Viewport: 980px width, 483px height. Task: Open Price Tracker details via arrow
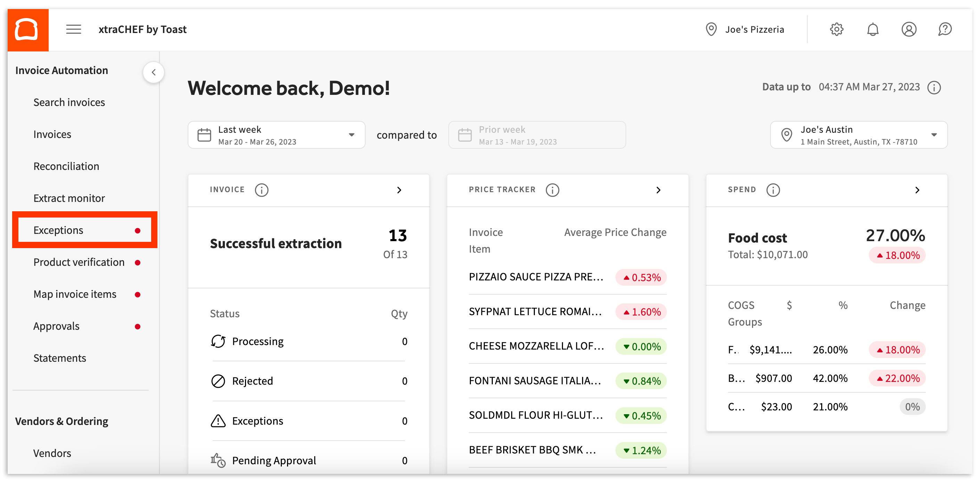(x=659, y=190)
